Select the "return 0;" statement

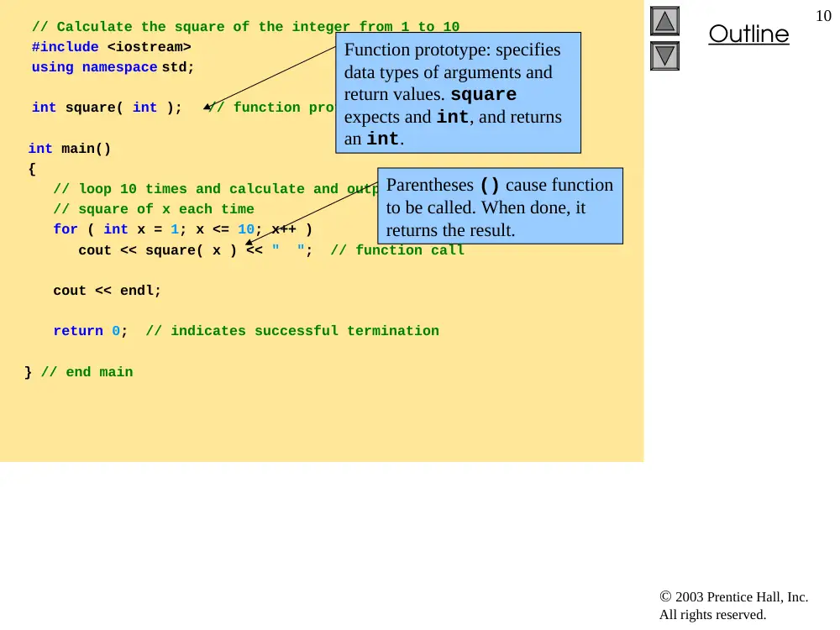coord(90,331)
